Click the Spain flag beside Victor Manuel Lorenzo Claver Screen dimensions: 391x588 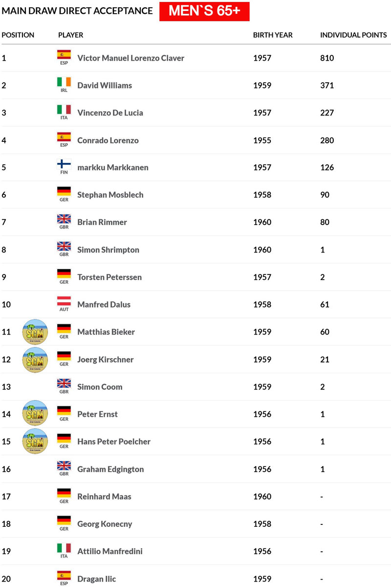tap(64, 55)
